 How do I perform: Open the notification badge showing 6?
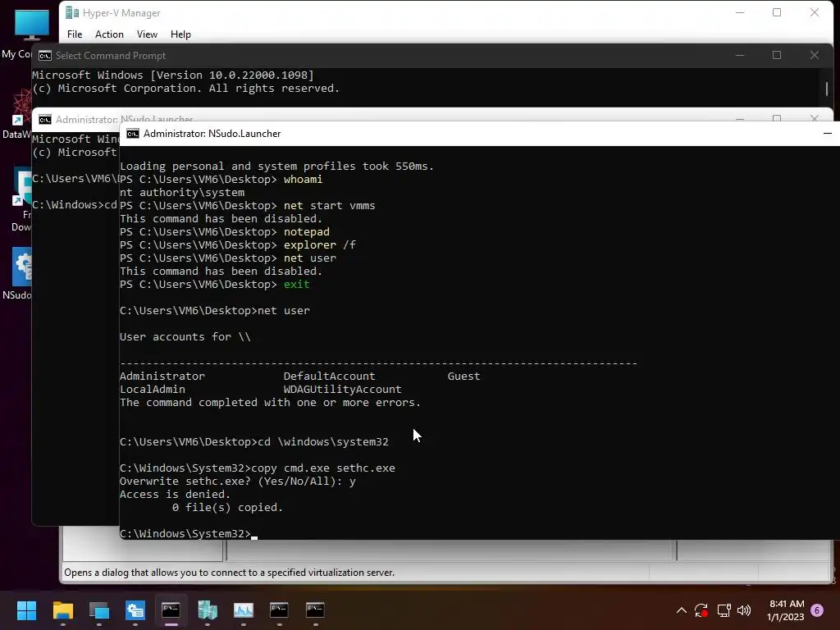[x=817, y=610]
